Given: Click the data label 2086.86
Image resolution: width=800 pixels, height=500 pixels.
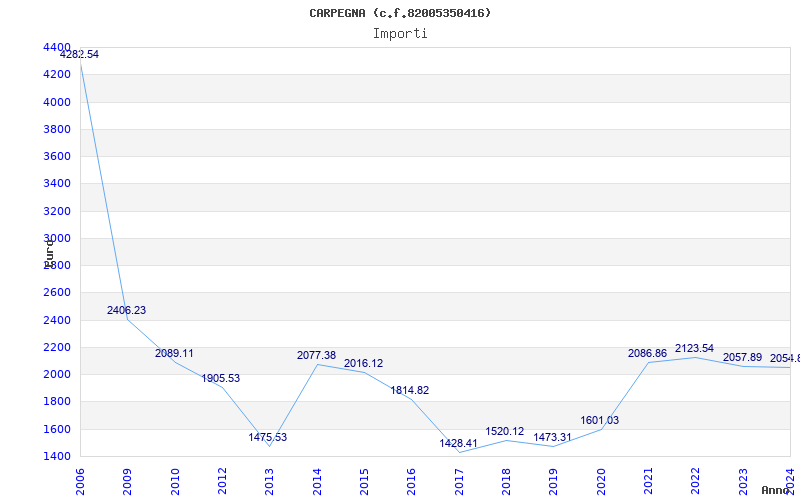Looking at the screenshot, I should coord(647,353).
